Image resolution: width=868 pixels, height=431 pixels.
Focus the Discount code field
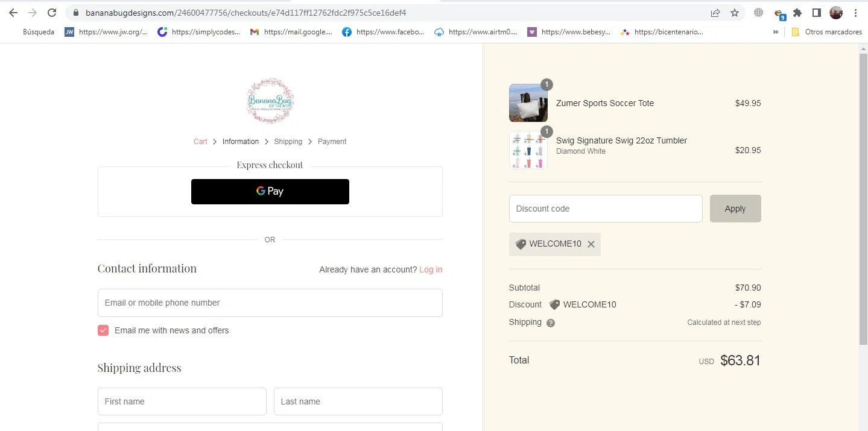(606, 209)
